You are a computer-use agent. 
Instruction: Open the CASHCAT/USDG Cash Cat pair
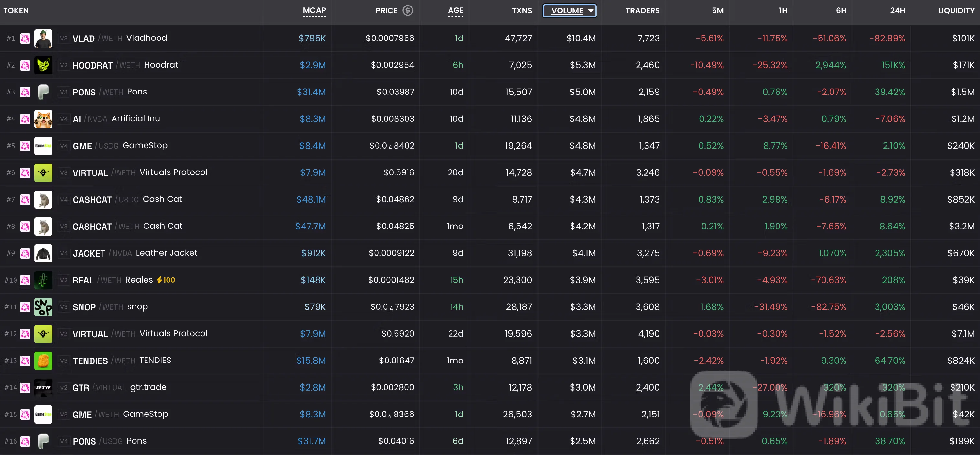(x=490, y=200)
